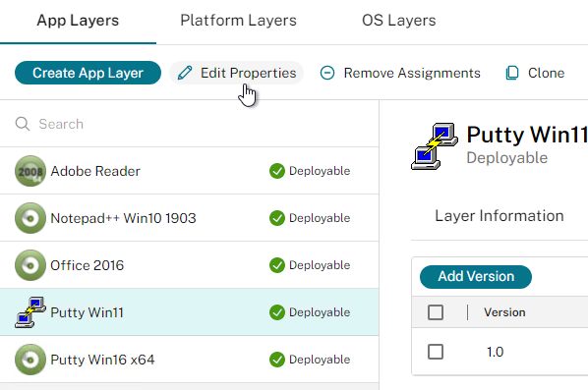Click the minus-circle Remove Assignments icon
This screenshot has width=588, height=390.
click(327, 73)
